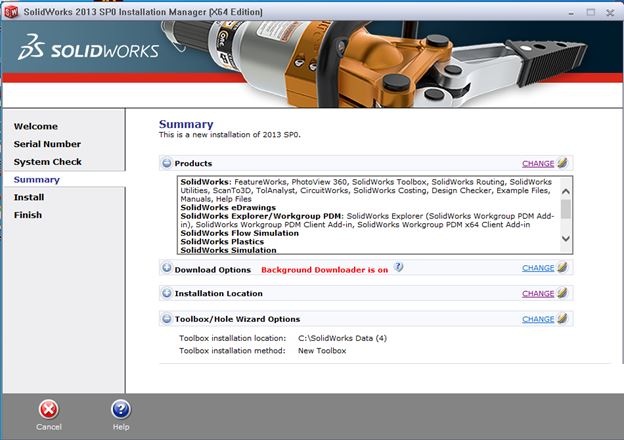This screenshot has width=624, height=440.
Task: Click CHANGE link for Download Options
Action: pos(538,268)
